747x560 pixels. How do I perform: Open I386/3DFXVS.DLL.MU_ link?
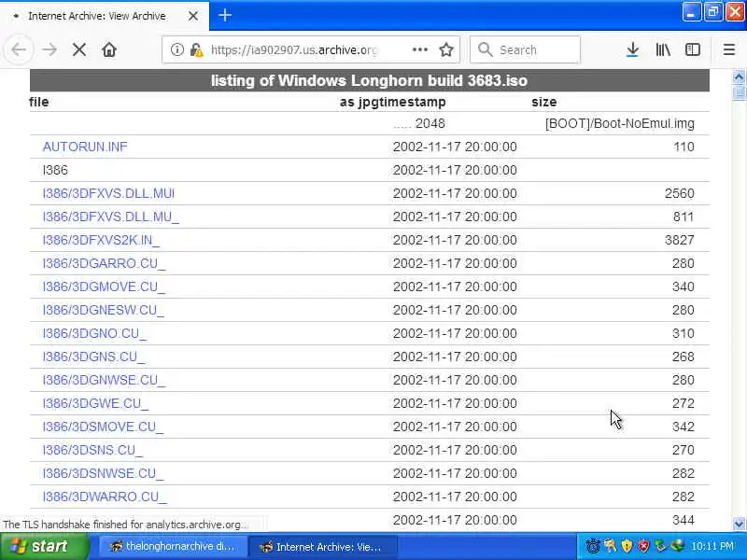tap(110, 217)
